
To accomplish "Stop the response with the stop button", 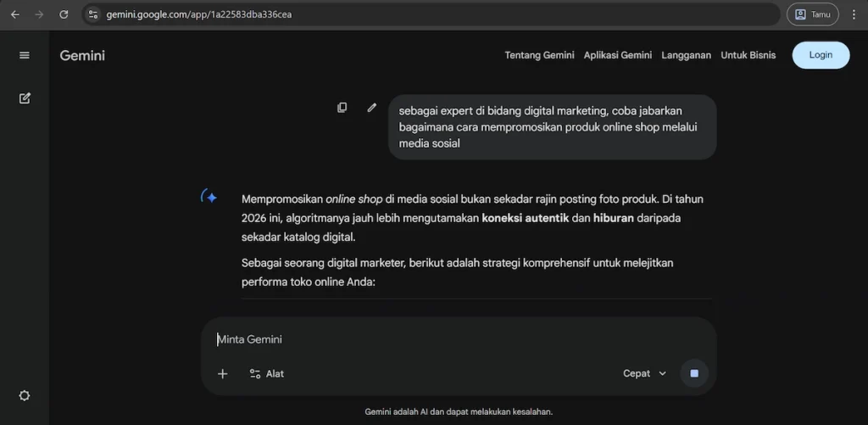I will [694, 373].
